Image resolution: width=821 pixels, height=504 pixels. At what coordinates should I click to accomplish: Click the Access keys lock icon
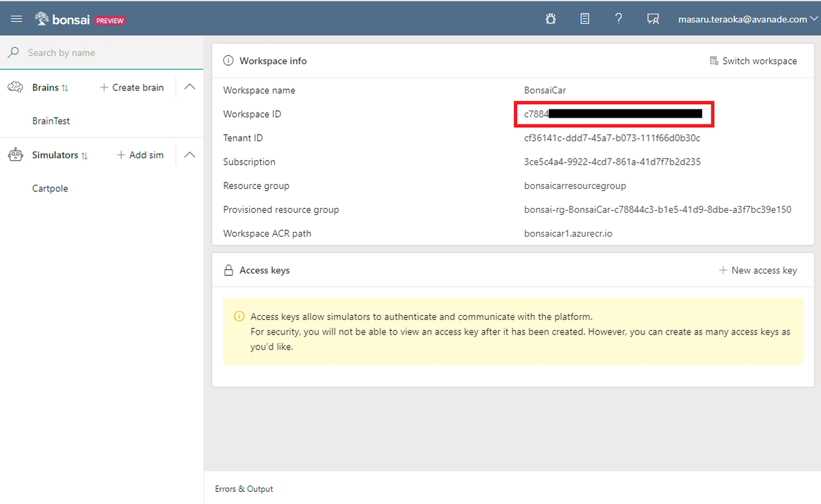(229, 271)
